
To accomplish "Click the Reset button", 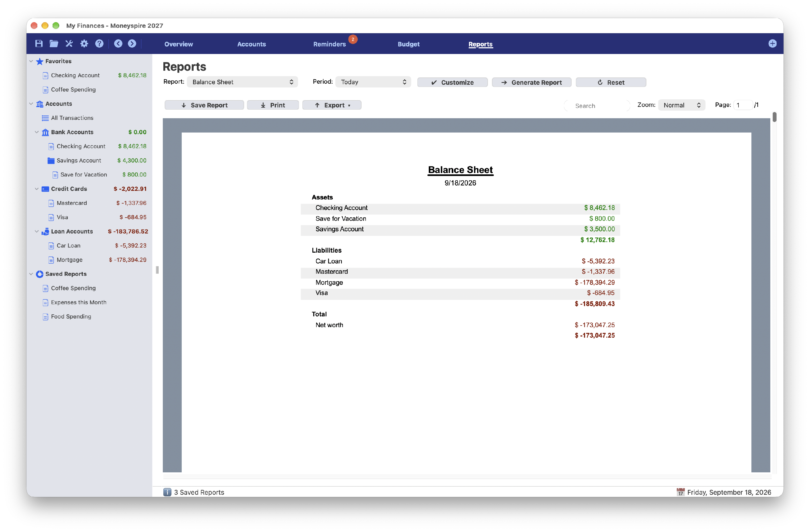I will [611, 82].
